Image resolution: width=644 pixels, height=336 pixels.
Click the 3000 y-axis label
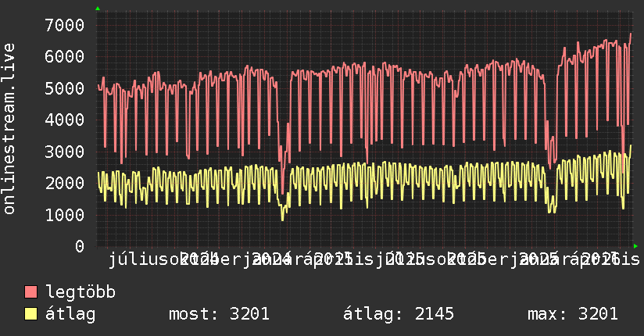point(65,152)
